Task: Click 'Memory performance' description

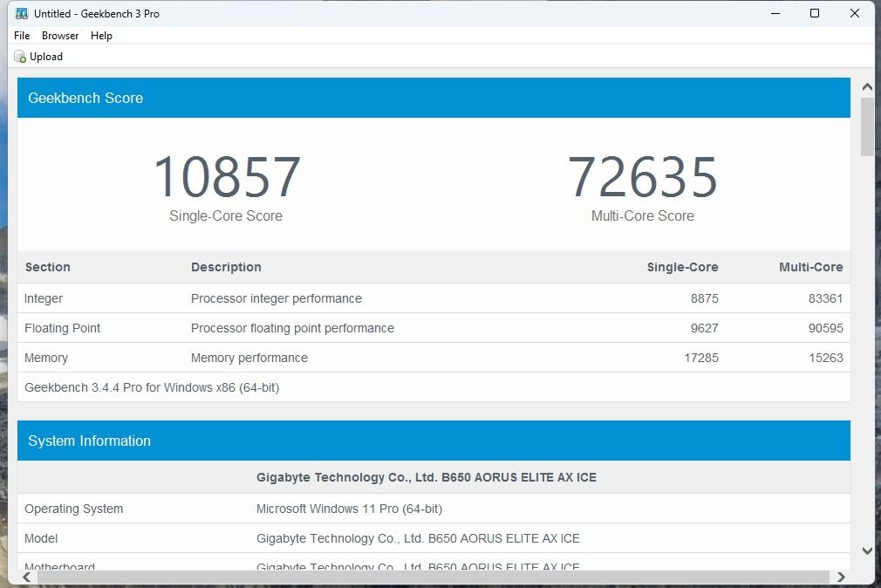Action: click(249, 358)
